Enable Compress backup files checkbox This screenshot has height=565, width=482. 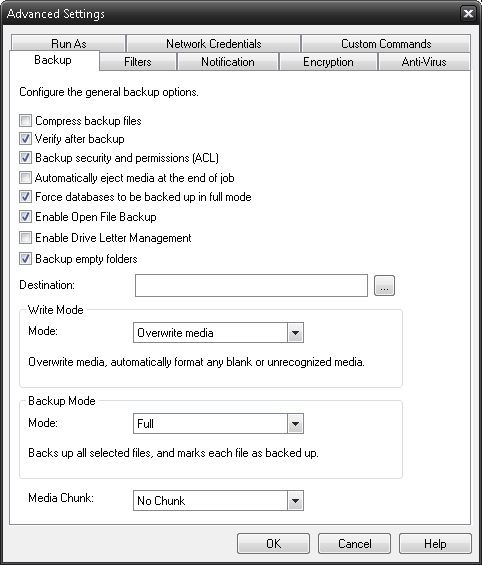tap(25, 121)
